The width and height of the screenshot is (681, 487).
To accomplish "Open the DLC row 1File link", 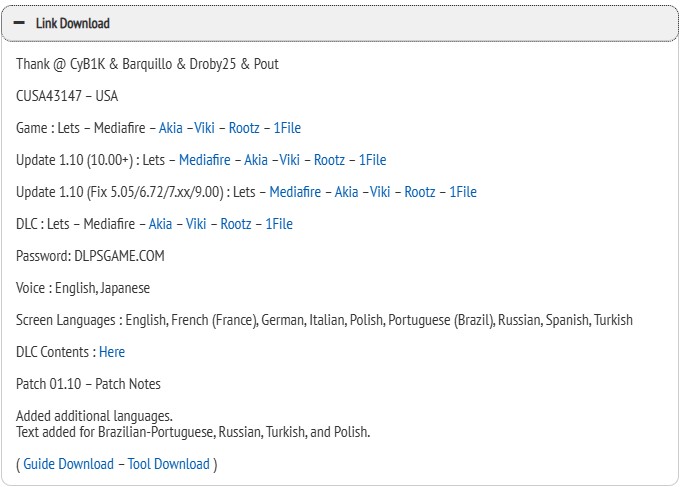I will (279, 224).
